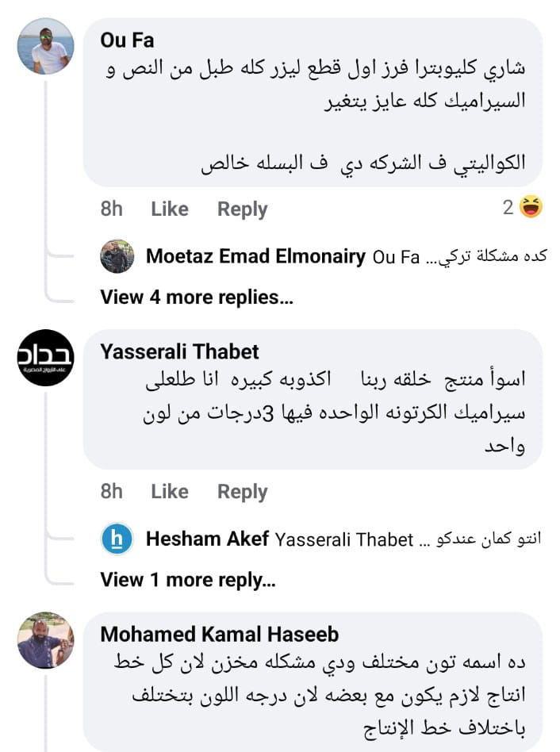Reply to Ou Fa's comment
This screenshot has width=560, height=752.
click(x=243, y=209)
